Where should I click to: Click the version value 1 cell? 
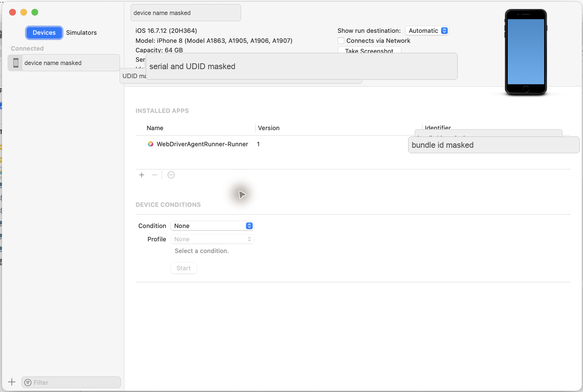point(258,144)
